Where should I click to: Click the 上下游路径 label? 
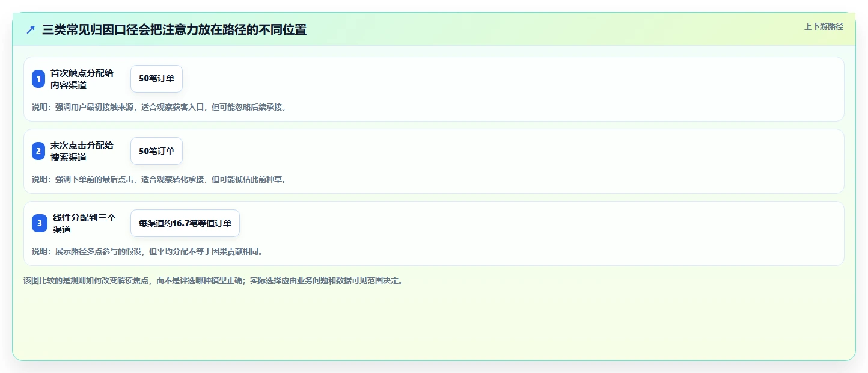[x=824, y=26]
